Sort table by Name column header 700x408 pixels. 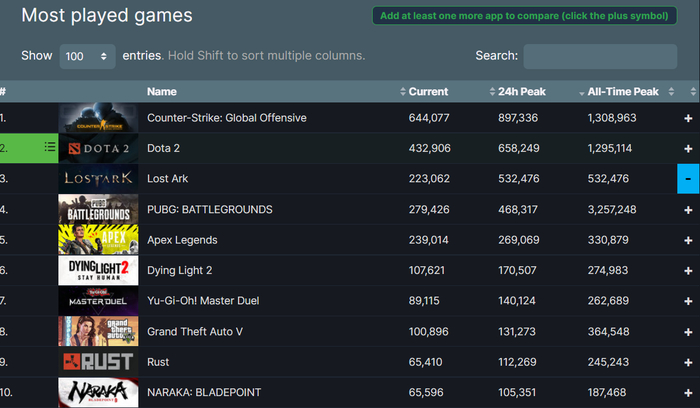pyautogui.click(x=162, y=92)
